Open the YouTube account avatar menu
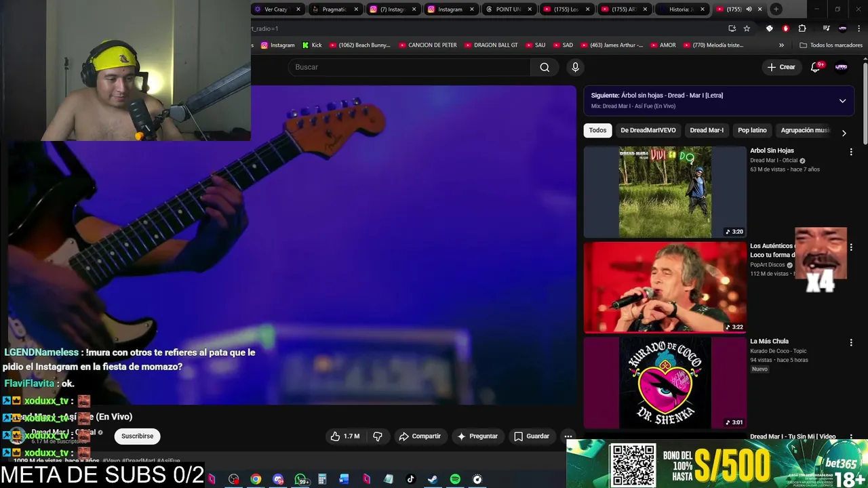Viewport: 868px width, 488px height. pyautogui.click(x=842, y=67)
